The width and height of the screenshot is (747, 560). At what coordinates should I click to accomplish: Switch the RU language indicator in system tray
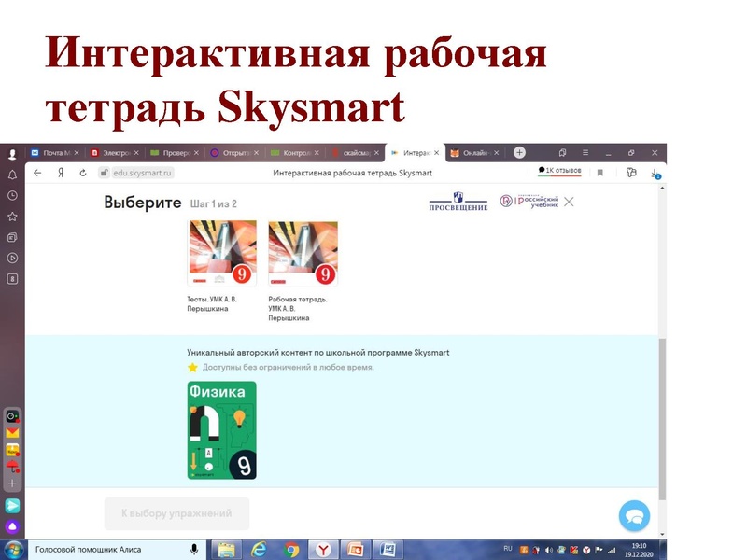(x=507, y=549)
